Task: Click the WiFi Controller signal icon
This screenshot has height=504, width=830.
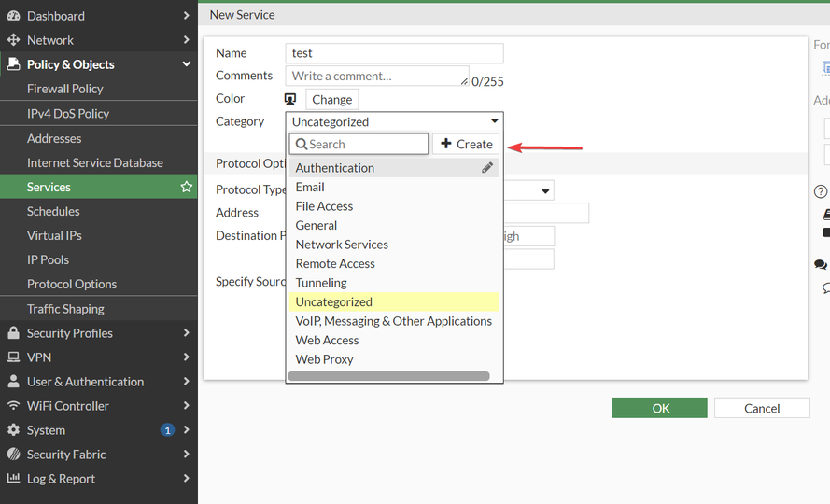Action: coord(13,406)
